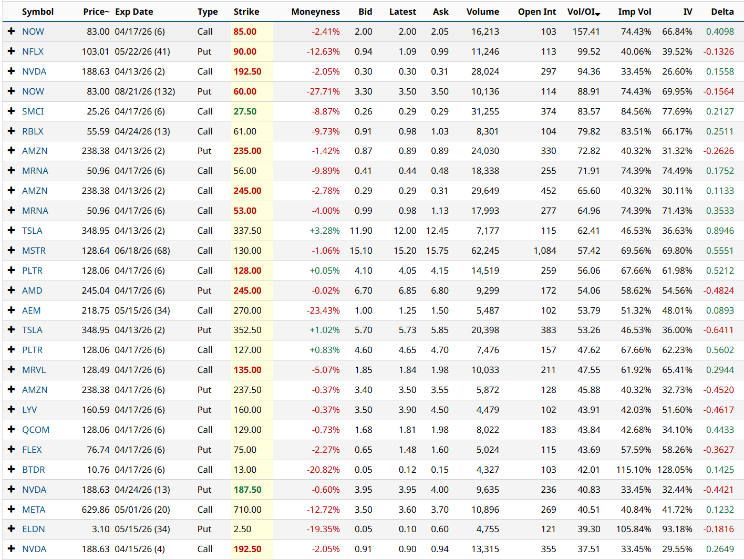Sort by the Price column header
The width and height of the screenshot is (744, 560).
96,12
